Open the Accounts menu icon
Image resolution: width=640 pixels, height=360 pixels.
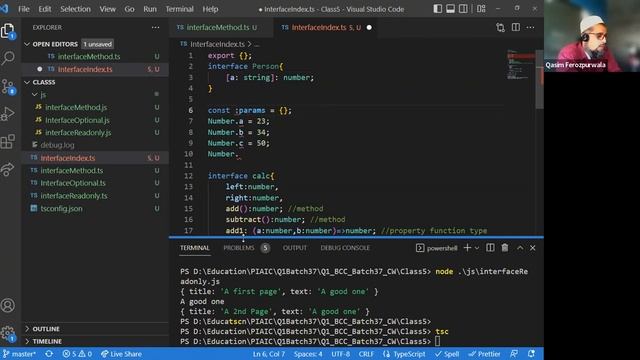pos(8,305)
